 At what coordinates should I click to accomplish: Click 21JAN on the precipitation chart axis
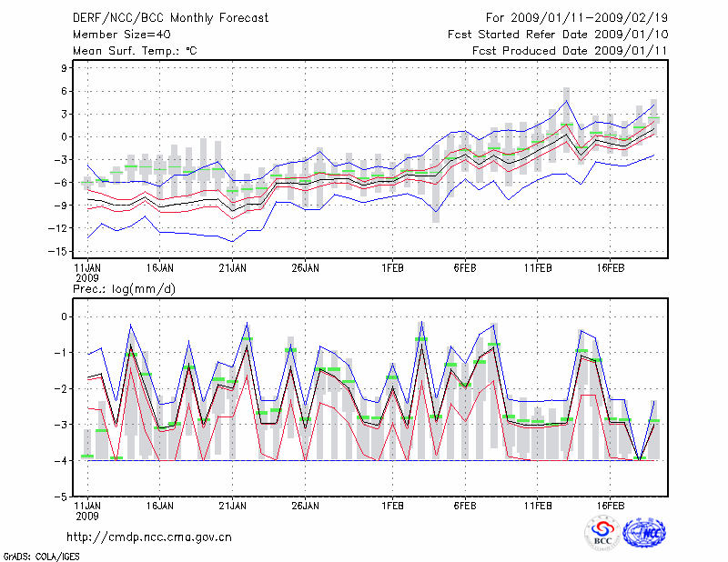[232, 505]
